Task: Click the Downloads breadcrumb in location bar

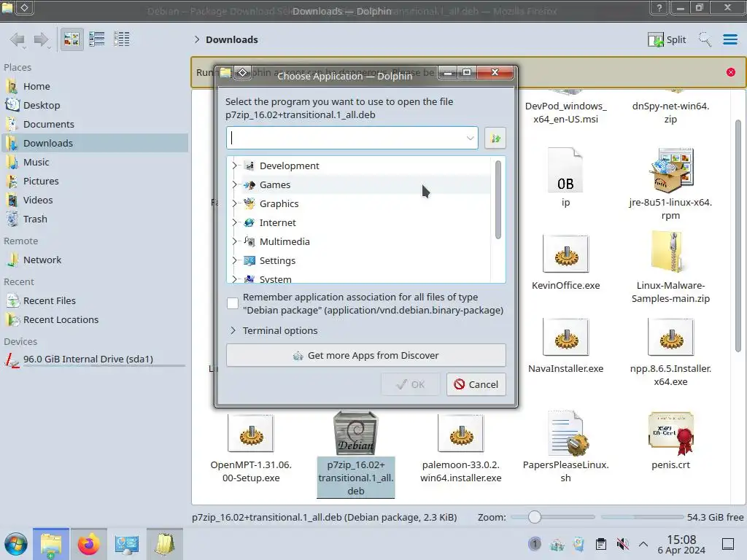Action: tap(231, 39)
